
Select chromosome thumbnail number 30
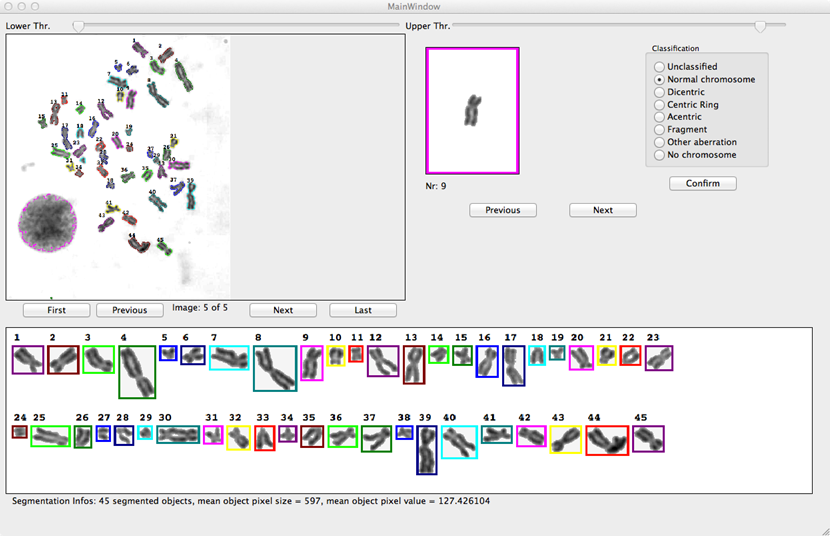(178, 435)
